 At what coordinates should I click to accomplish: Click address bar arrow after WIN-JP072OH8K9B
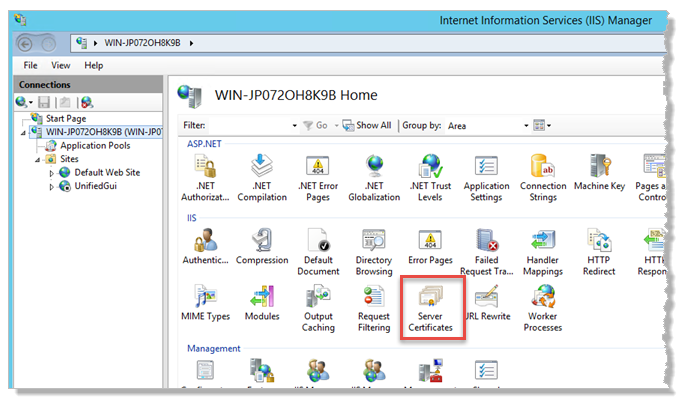pos(191,43)
